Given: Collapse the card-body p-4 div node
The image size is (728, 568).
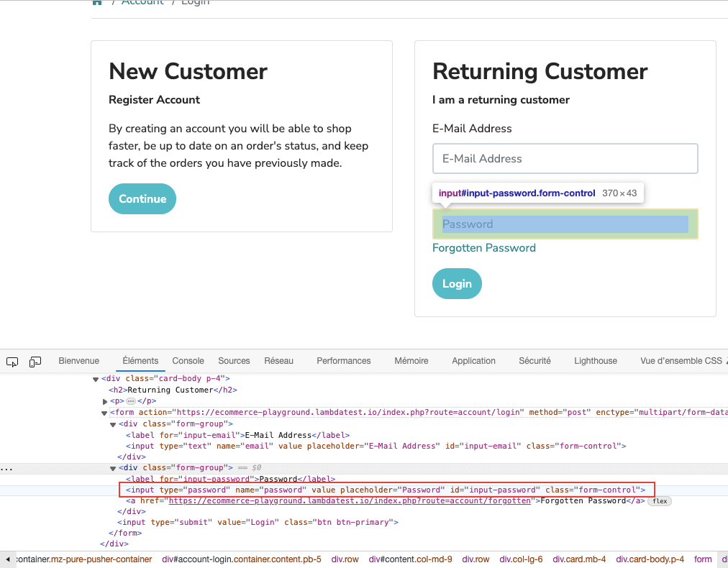Looking at the screenshot, I should (96, 379).
